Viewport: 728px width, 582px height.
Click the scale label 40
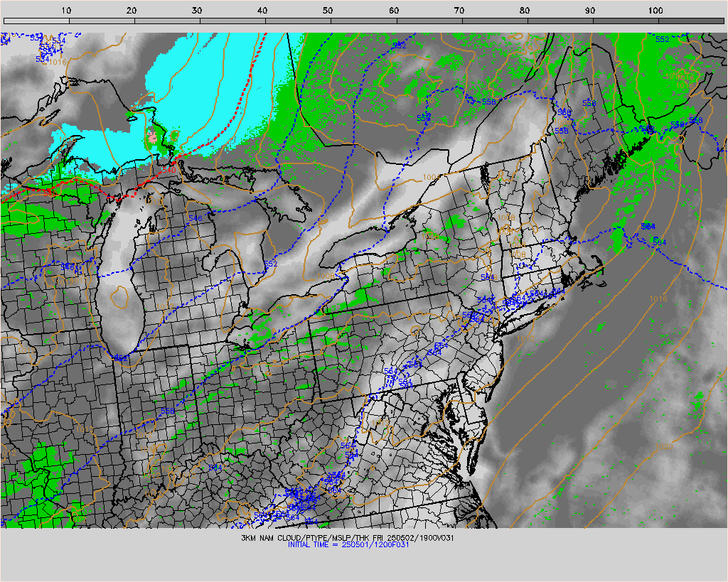coord(262,10)
